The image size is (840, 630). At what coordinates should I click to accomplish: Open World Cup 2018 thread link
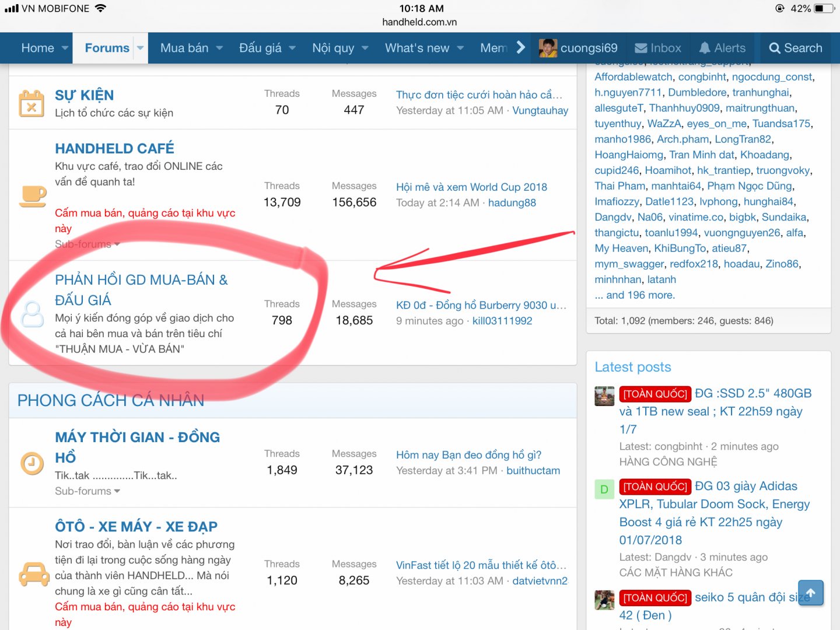tap(471, 187)
